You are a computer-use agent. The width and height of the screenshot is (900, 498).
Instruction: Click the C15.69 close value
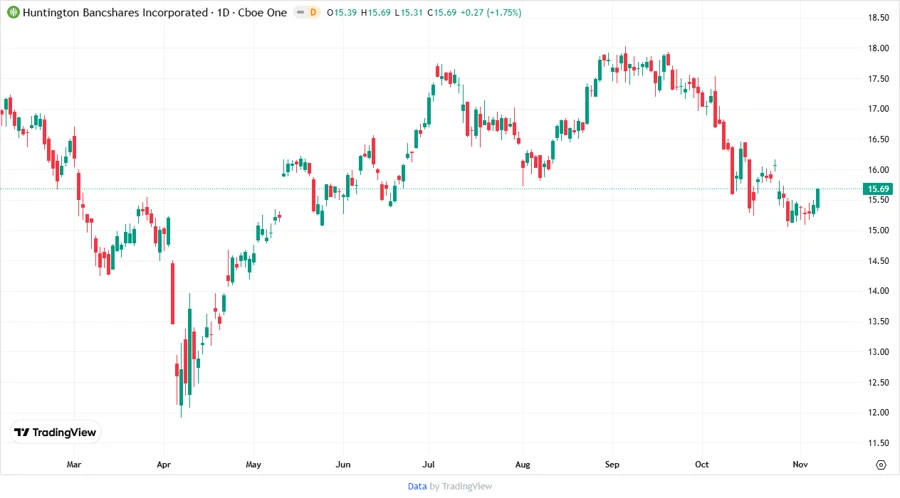pyautogui.click(x=442, y=12)
